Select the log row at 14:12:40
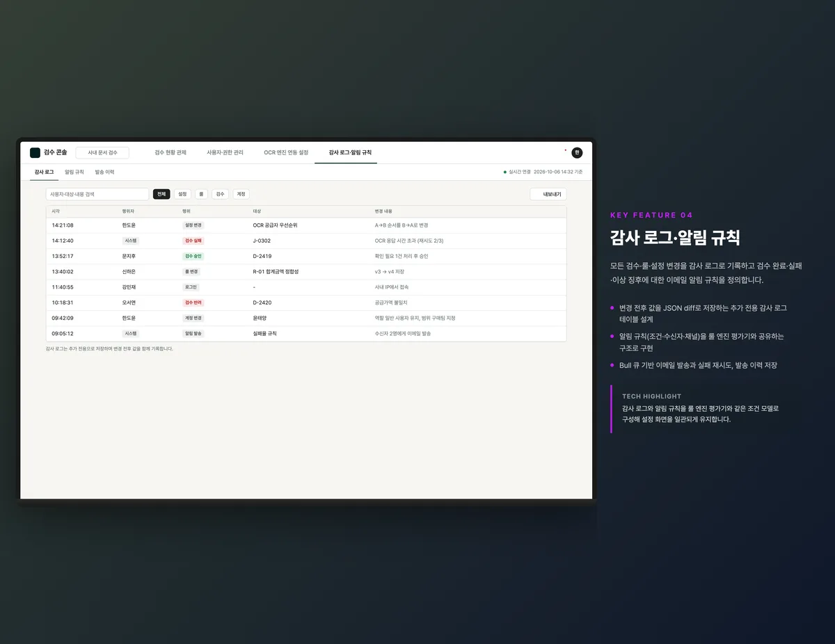835x644 pixels. 306,241
